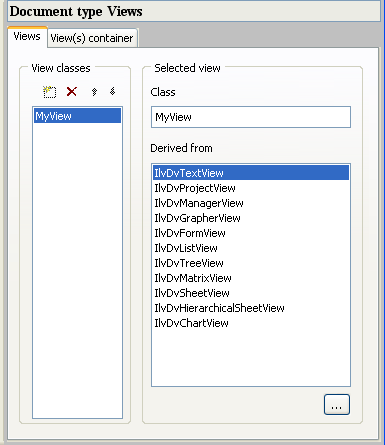Image resolution: width=385 pixels, height=445 pixels.
Task: Open the View(s) container tab
Action: [92, 38]
